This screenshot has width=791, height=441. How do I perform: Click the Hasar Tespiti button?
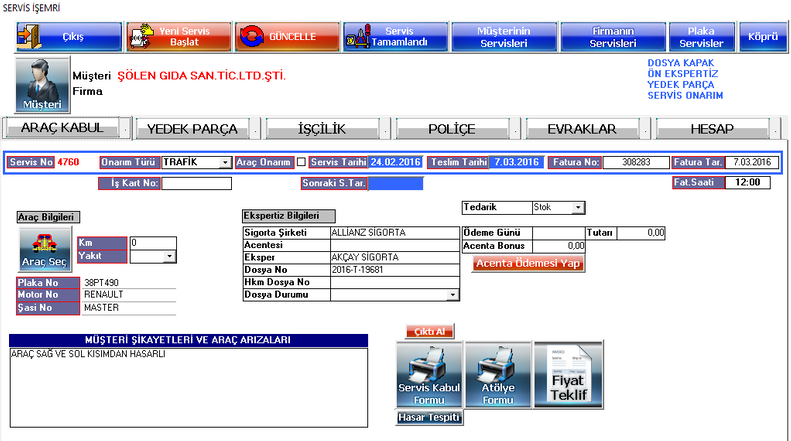tap(429, 417)
